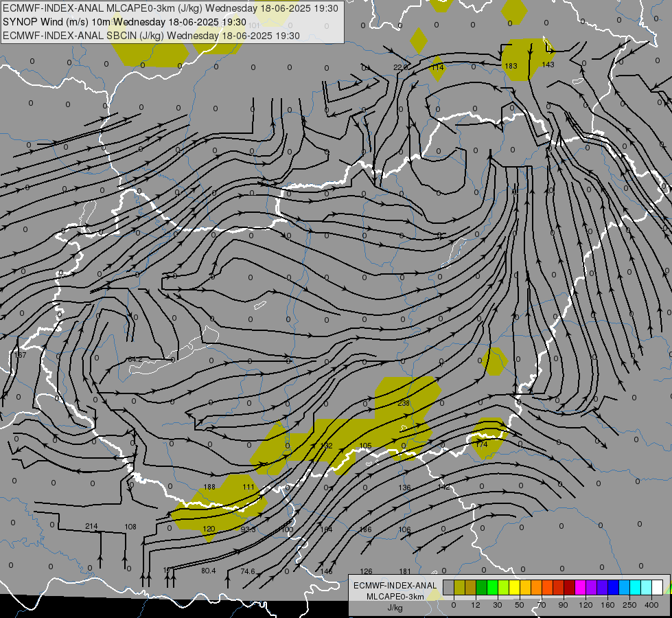Pick the magenta swatch in the MLCAPE legend
Screen dimensions: 672x618
coord(581,588)
